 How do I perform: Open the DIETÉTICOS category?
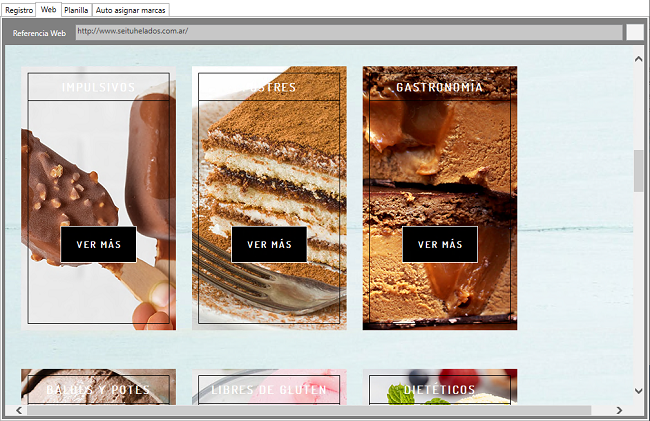[x=439, y=390]
